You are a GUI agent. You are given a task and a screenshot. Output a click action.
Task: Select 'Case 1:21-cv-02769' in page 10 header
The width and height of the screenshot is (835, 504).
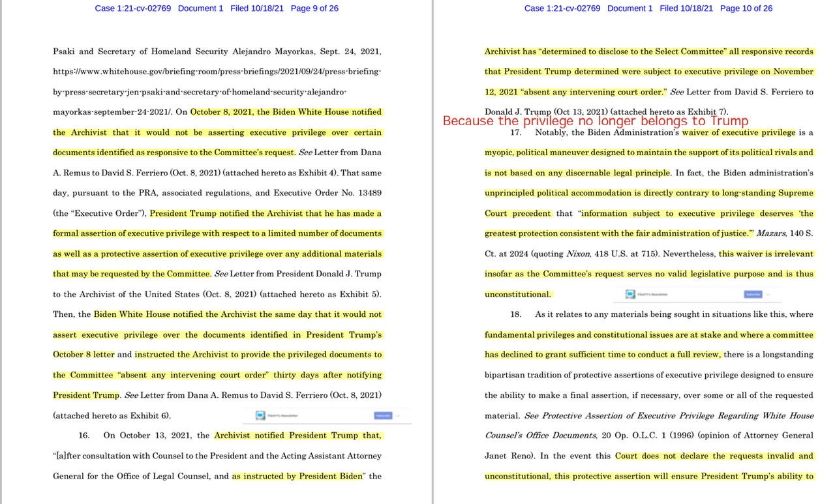tap(562, 8)
